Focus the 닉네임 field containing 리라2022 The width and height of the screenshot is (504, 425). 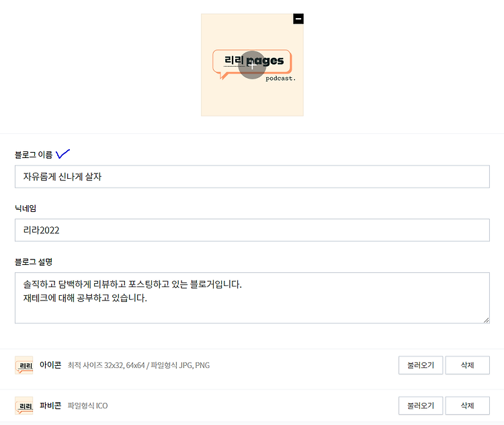point(252,230)
